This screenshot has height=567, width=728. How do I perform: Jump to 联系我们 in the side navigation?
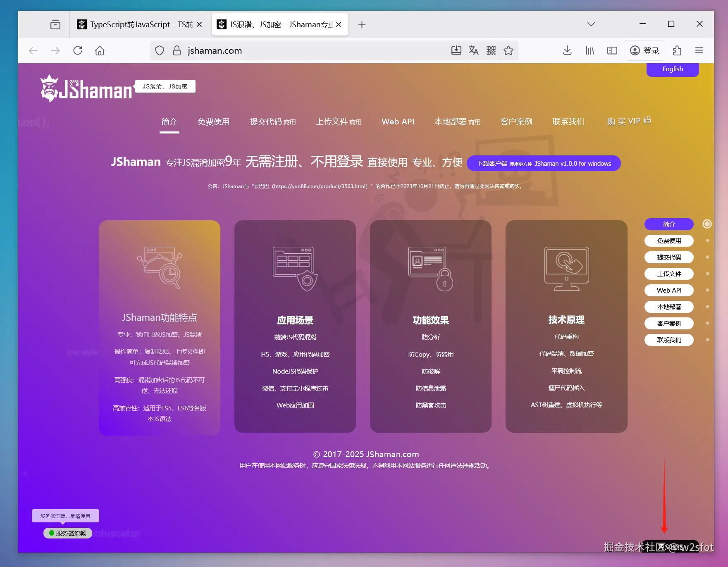click(x=669, y=340)
